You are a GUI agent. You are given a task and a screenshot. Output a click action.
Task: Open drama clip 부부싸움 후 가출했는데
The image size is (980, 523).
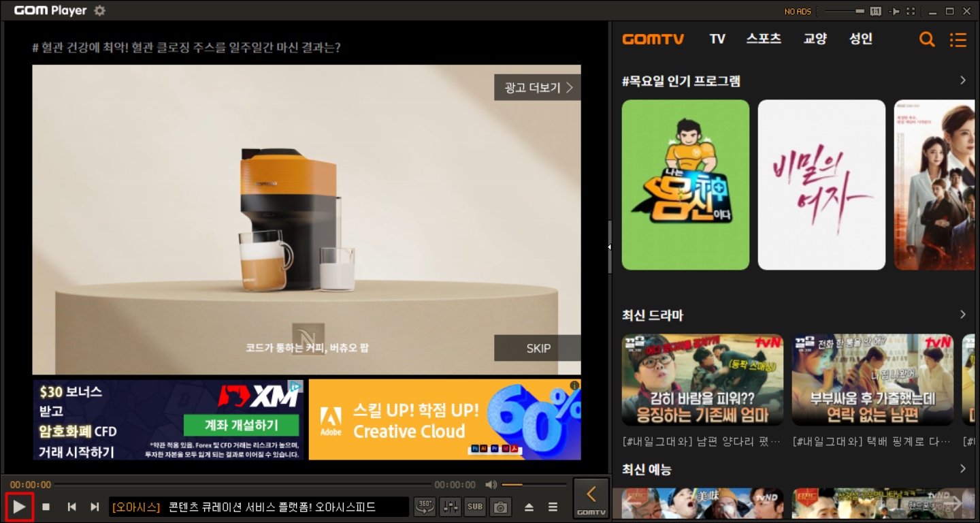[872, 379]
